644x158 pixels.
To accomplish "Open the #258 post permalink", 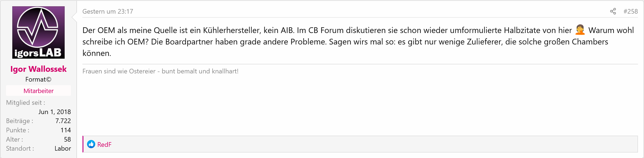I will (630, 11).
